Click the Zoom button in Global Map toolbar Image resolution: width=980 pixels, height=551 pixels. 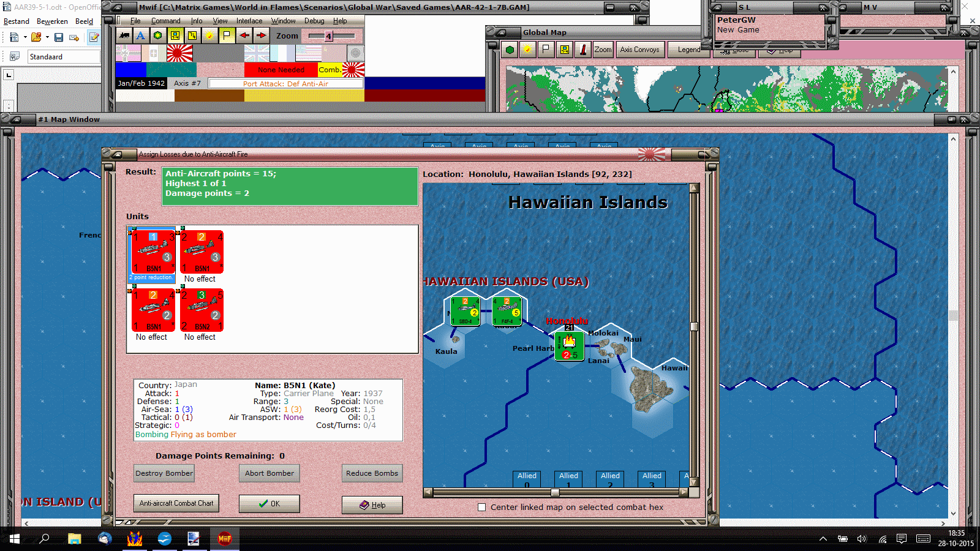click(603, 50)
